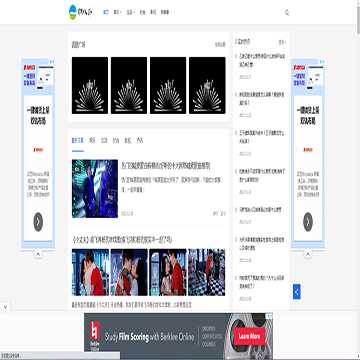Click the round arrow button in left ad
This screenshot has height=360, width=360.
[38, 222]
